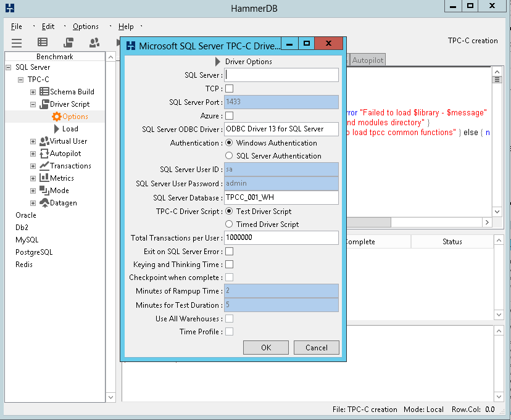511x420 pixels.
Task: Click the Schema Build tree icon
Action: click(x=44, y=91)
